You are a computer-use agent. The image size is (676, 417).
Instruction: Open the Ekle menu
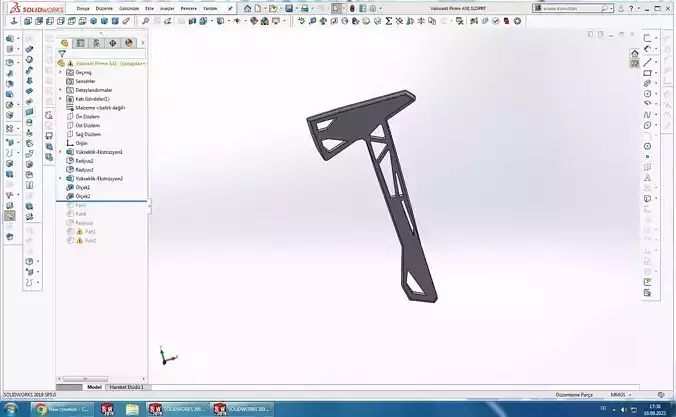pyautogui.click(x=149, y=8)
